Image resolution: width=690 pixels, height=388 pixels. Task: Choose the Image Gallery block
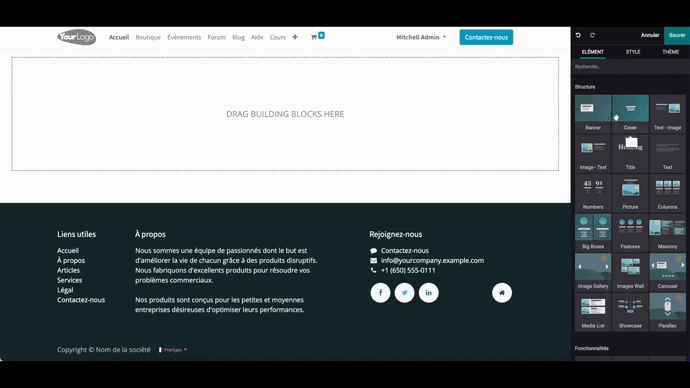pyautogui.click(x=593, y=272)
